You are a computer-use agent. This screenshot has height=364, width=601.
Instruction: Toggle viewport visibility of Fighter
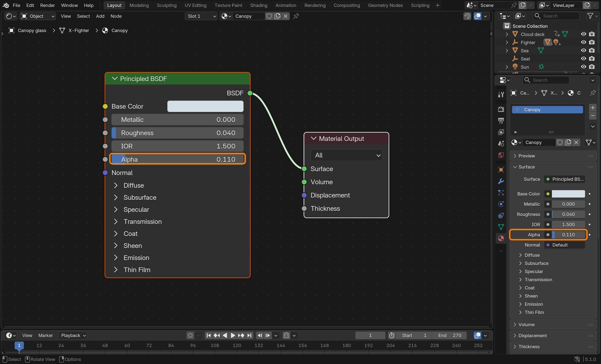click(583, 42)
